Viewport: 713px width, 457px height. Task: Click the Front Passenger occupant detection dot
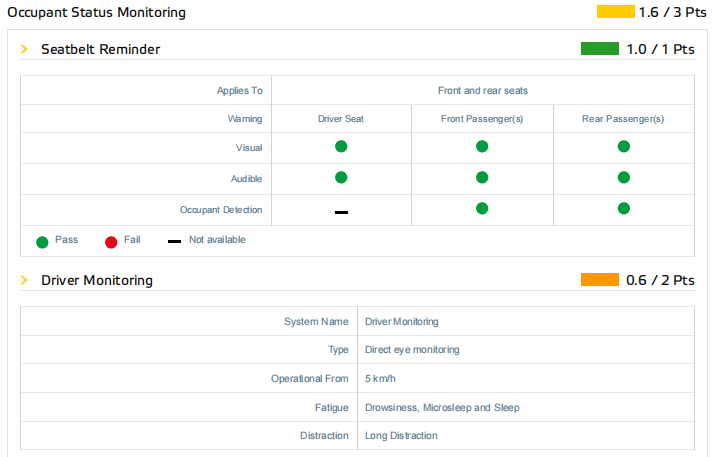pyautogui.click(x=482, y=208)
